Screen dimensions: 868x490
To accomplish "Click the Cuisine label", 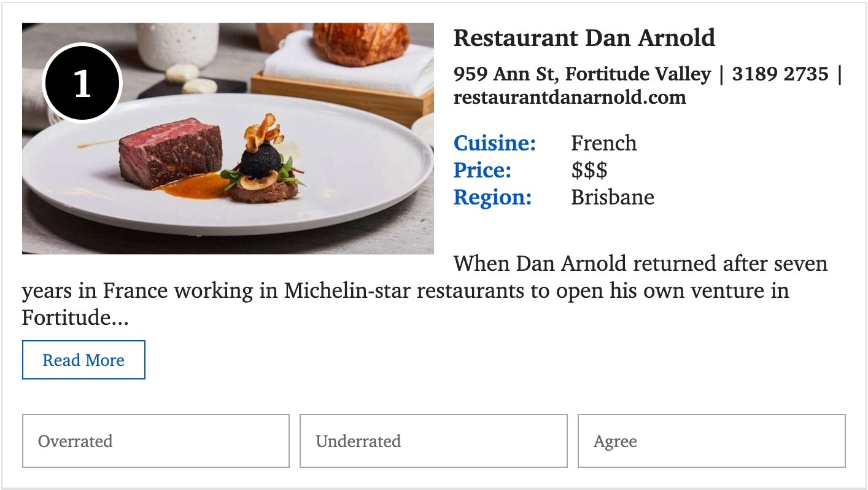I will tap(494, 143).
